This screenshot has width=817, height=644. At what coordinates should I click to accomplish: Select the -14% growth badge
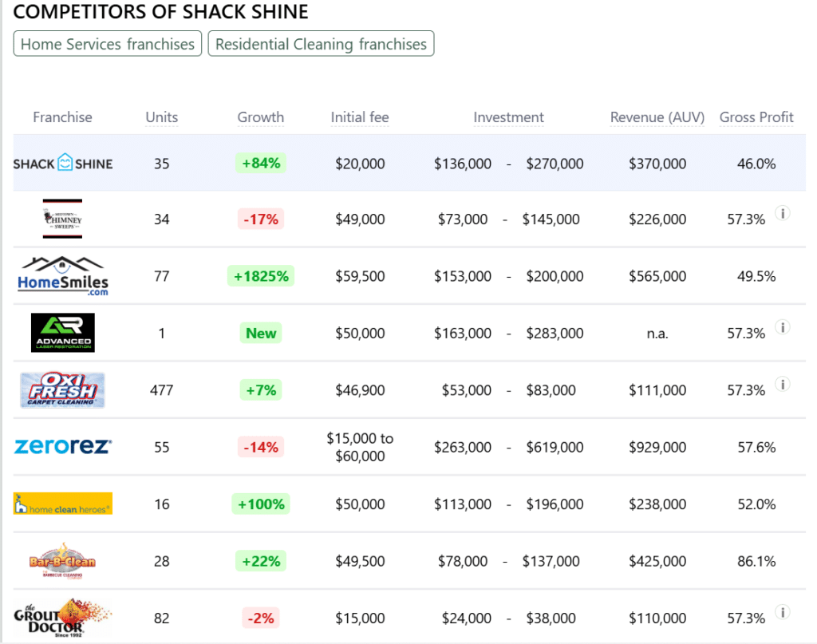(x=261, y=447)
